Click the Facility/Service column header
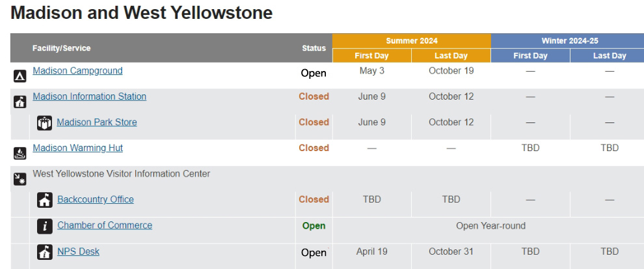 (62, 48)
